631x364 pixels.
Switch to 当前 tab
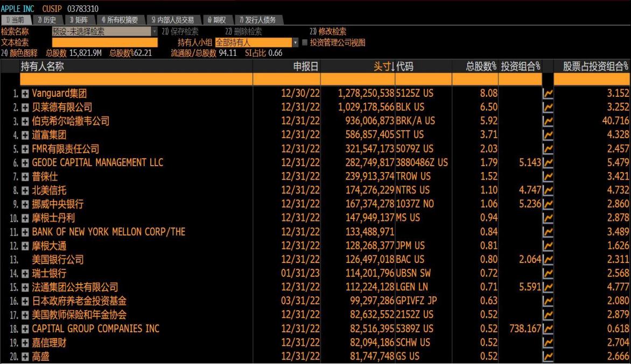click(x=16, y=20)
